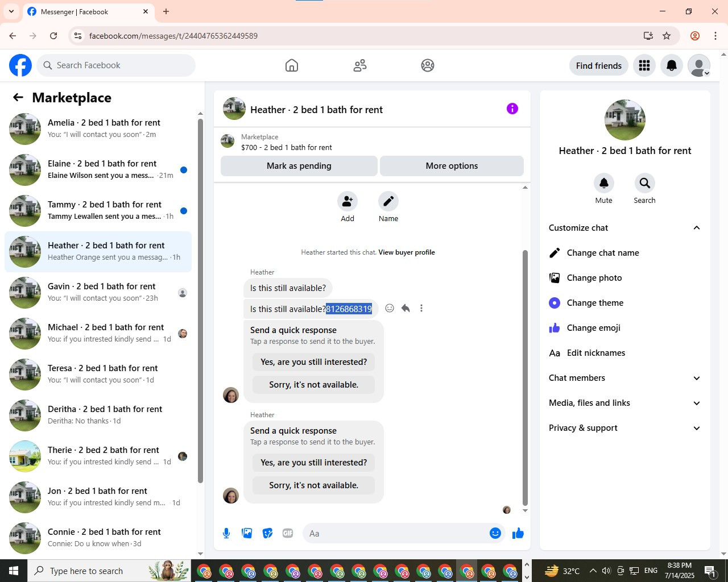This screenshot has height=582, width=728.
Task: Open a new browser tab
Action: 166,11
